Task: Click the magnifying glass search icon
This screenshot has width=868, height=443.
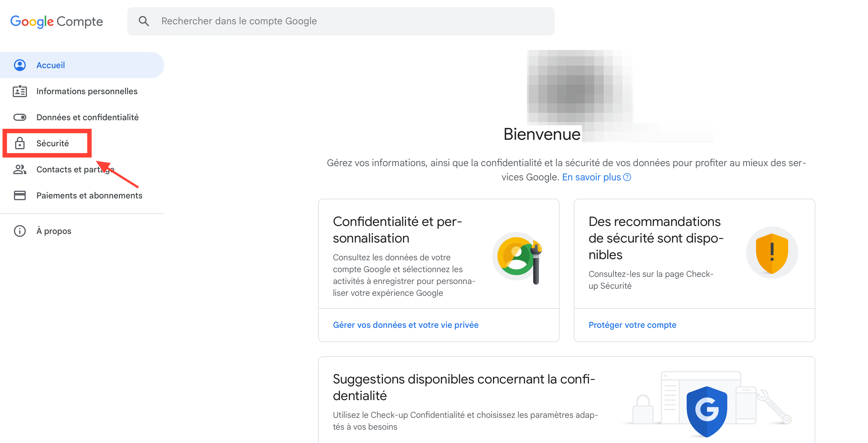Action: (x=144, y=21)
